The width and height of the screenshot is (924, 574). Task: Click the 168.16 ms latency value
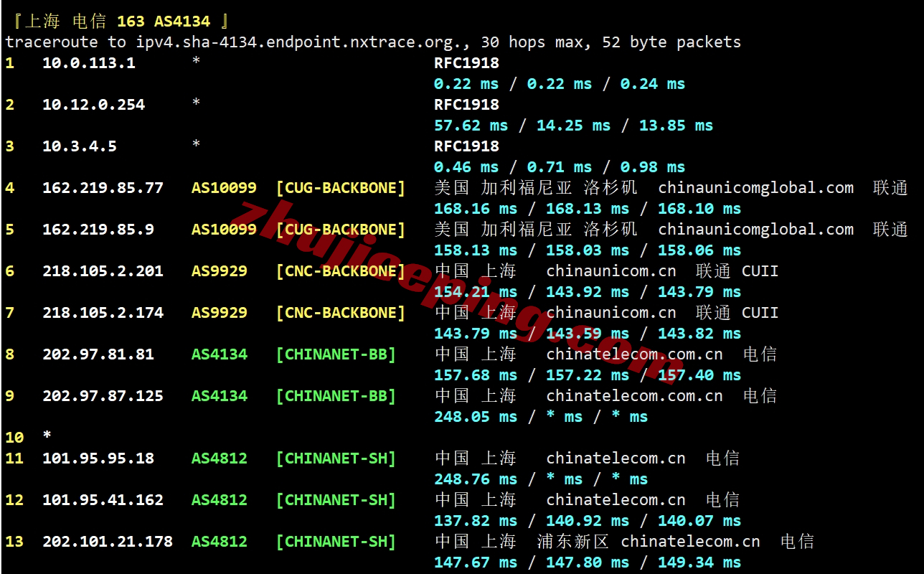476,209
